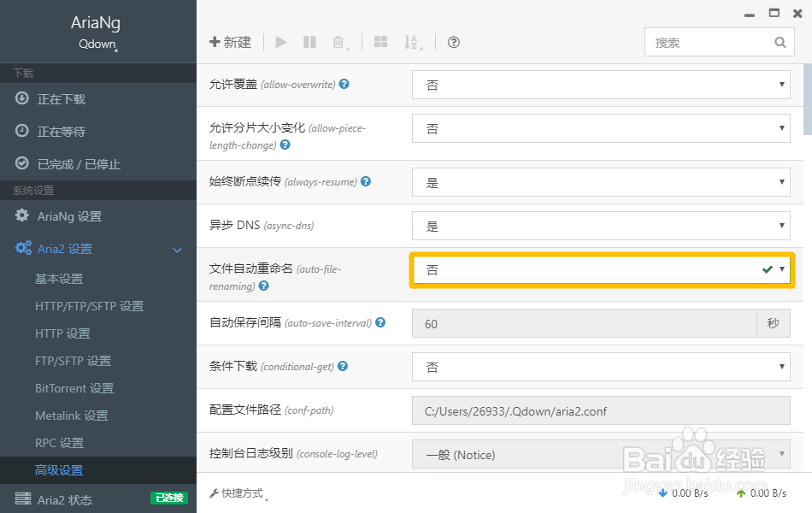Viewport: 812px width, 513px height.
Task: Click the download speed indicator
Action: [x=683, y=493]
